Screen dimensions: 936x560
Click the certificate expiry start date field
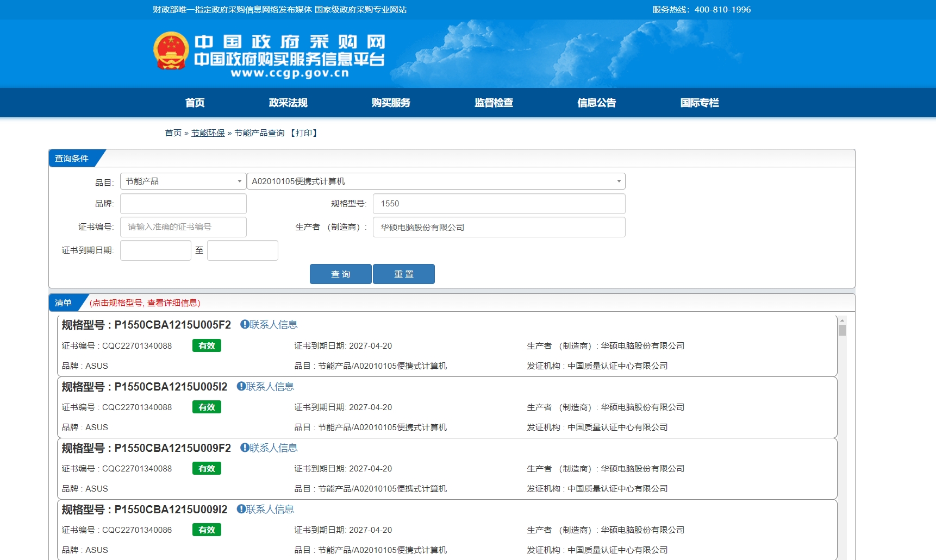(x=155, y=250)
